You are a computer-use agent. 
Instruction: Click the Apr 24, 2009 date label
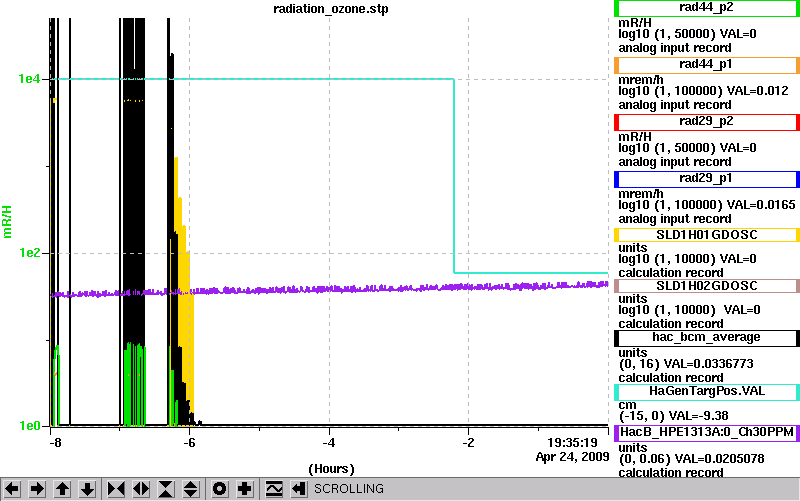(x=572, y=457)
